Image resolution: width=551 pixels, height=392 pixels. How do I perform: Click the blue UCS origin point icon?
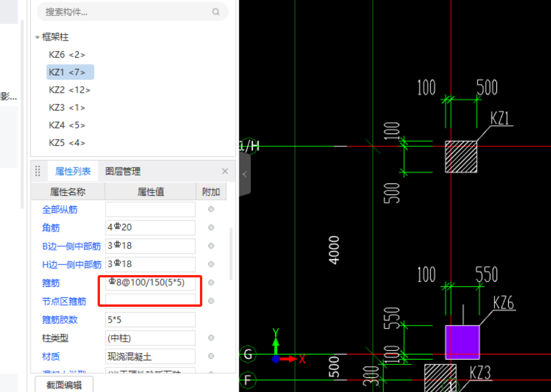[x=276, y=359]
